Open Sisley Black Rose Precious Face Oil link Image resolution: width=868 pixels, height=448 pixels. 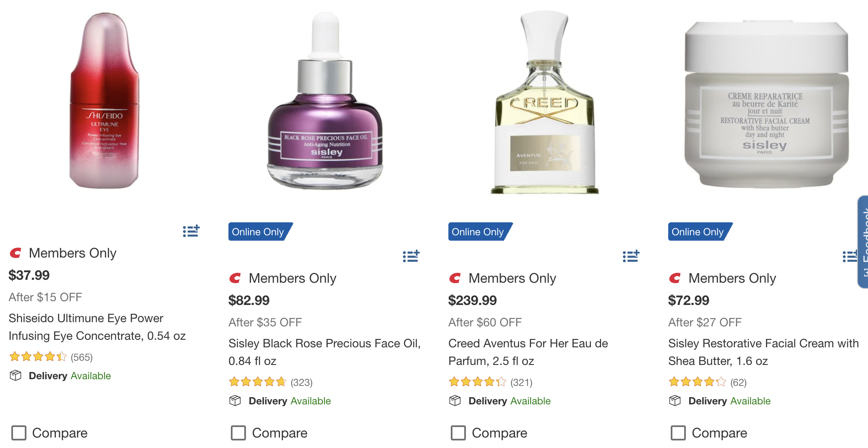(x=324, y=352)
